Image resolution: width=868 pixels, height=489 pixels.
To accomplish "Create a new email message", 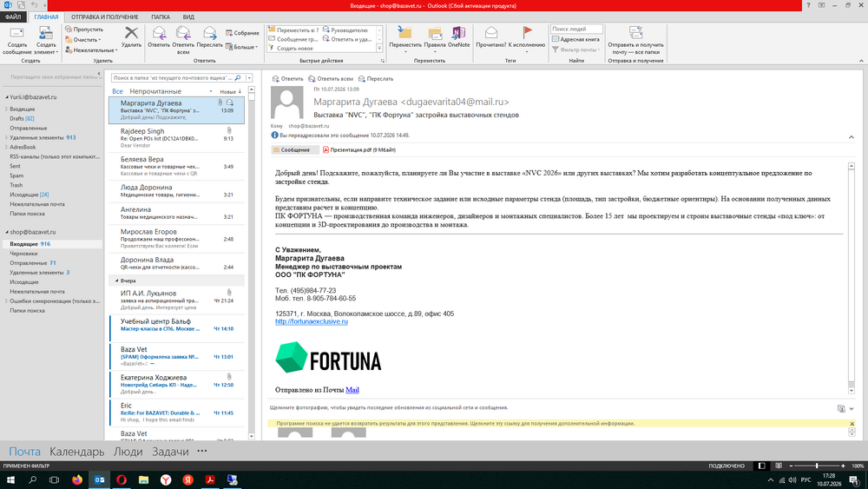I will pyautogui.click(x=17, y=41).
